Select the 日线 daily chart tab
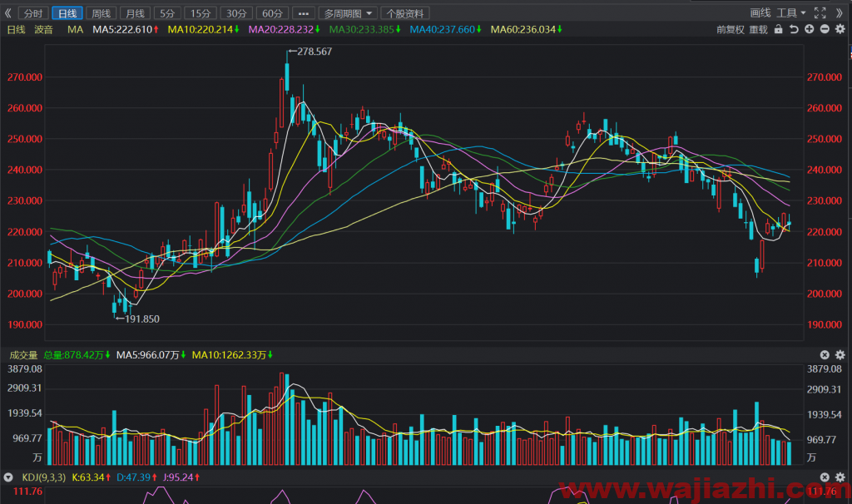The width and height of the screenshot is (852, 504). (67, 13)
